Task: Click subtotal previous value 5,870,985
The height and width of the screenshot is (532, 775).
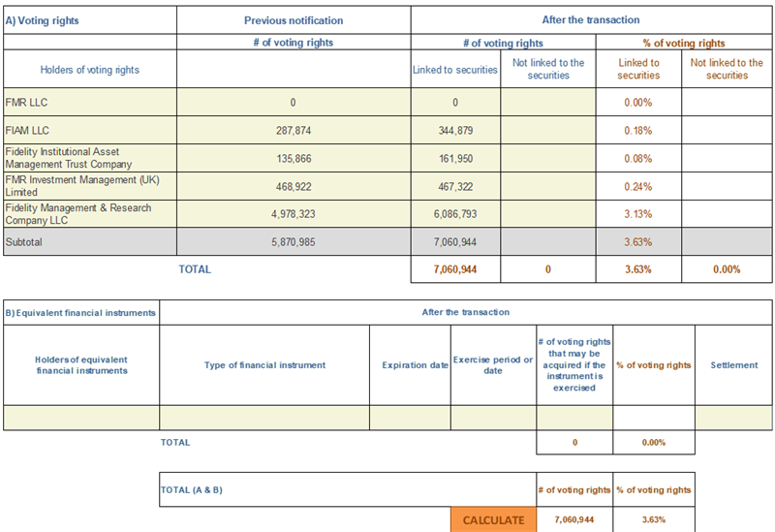Action: [294, 241]
